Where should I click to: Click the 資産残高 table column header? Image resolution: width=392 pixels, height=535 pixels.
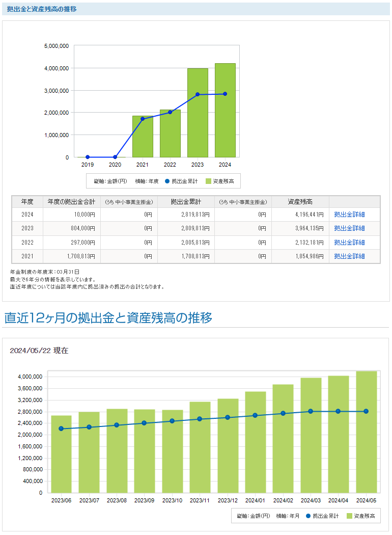(x=300, y=201)
